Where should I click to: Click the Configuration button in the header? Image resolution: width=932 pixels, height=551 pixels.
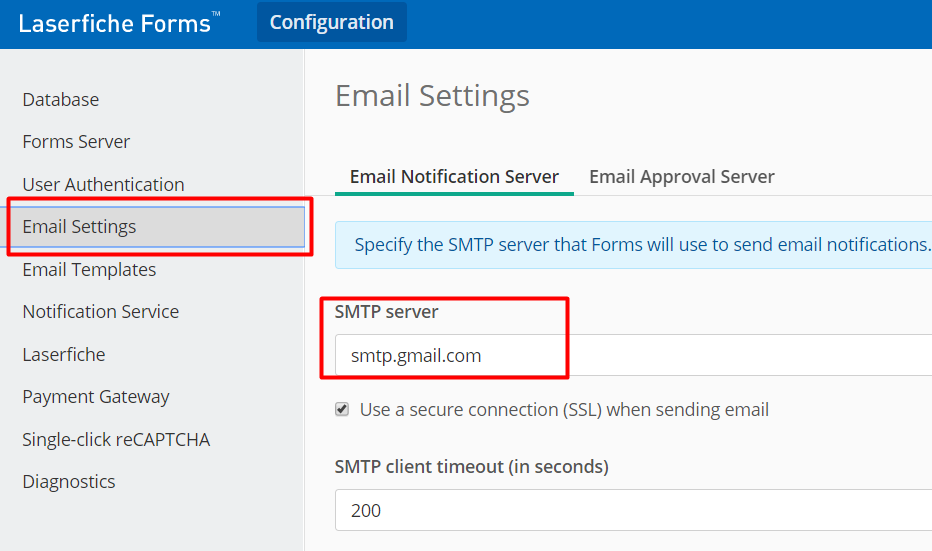tap(332, 22)
